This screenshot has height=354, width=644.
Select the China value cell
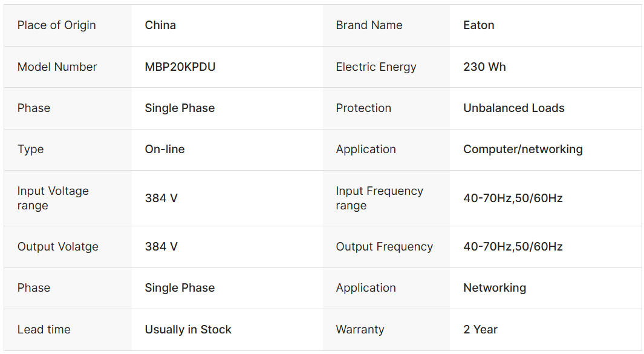160,25
